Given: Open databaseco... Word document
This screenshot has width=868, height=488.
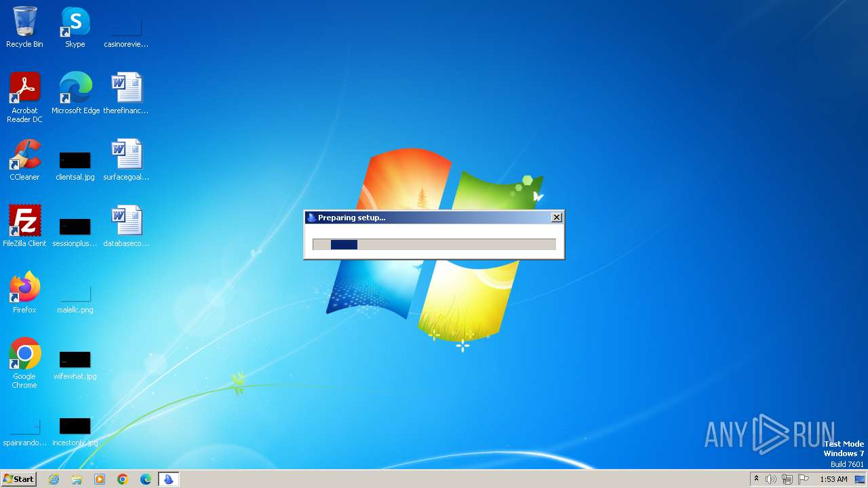Looking at the screenshot, I should pyautogui.click(x=126, y=226).
